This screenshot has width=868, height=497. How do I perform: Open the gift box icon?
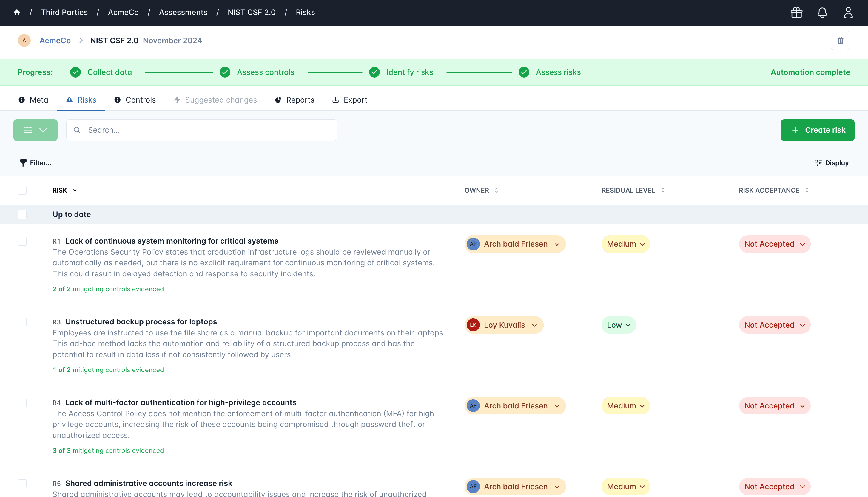point(796,13)
